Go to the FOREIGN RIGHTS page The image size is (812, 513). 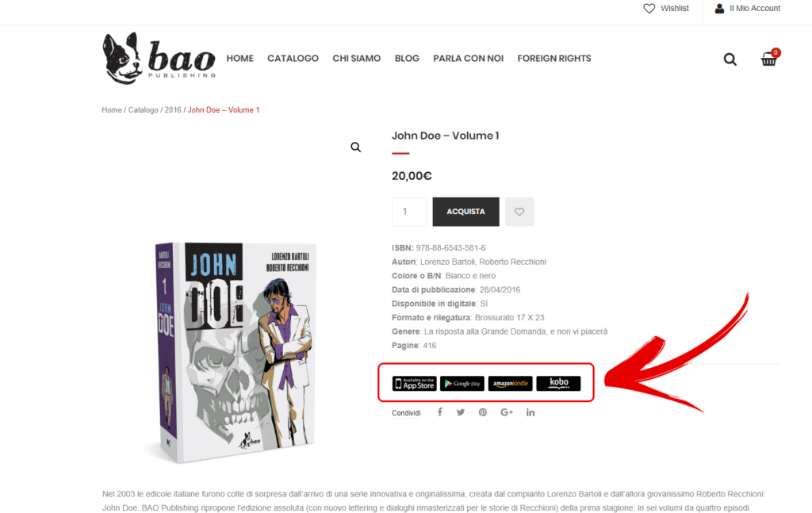click(554, 59)
